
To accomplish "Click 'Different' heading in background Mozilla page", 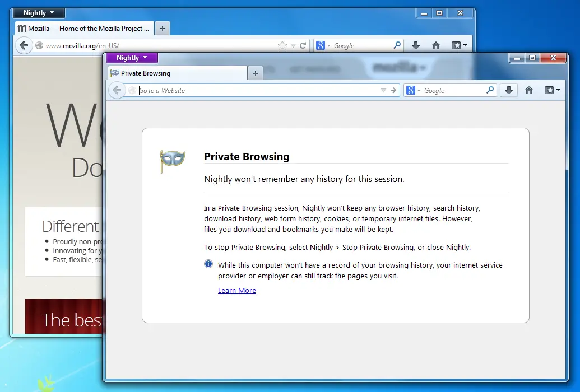I will [x=70, y=226].
